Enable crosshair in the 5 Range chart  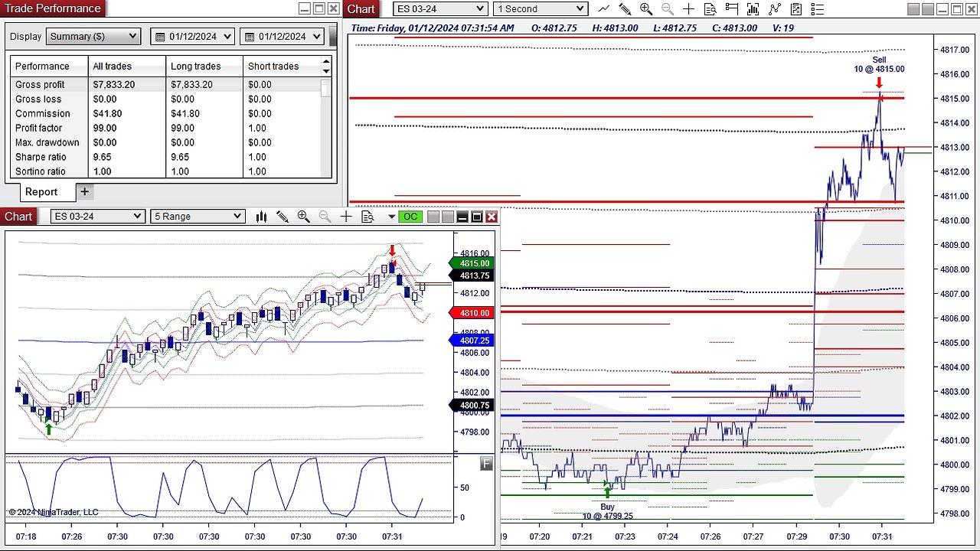click(346, 217)
